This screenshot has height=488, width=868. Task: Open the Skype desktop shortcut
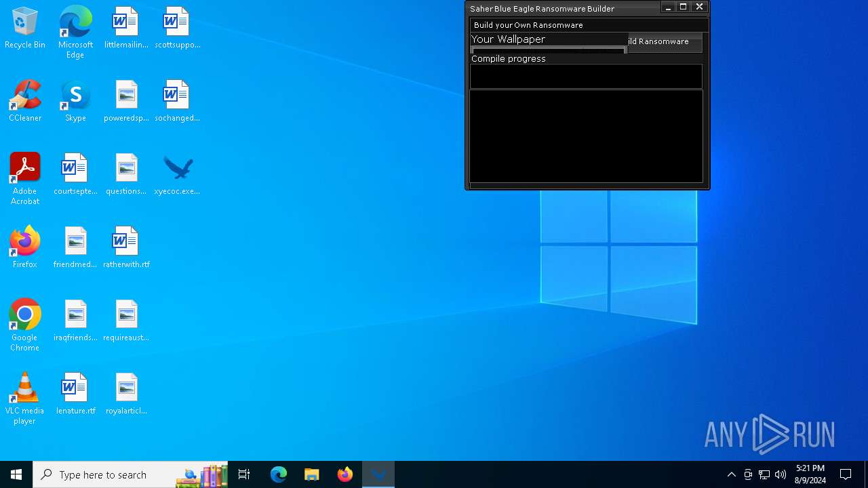pos(75,101)
